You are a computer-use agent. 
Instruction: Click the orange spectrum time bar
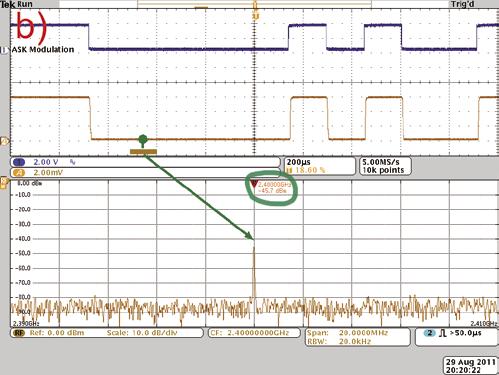point(143,152)
